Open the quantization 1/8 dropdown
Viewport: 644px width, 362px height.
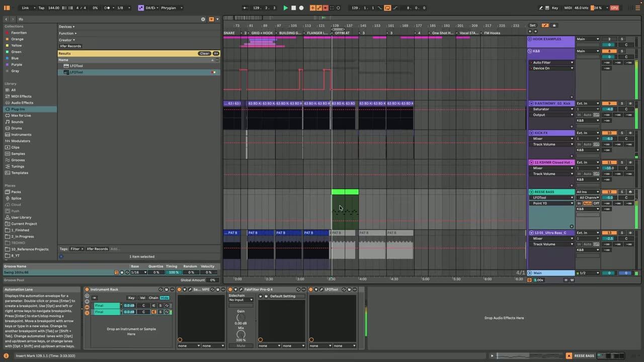click(123, 8)
